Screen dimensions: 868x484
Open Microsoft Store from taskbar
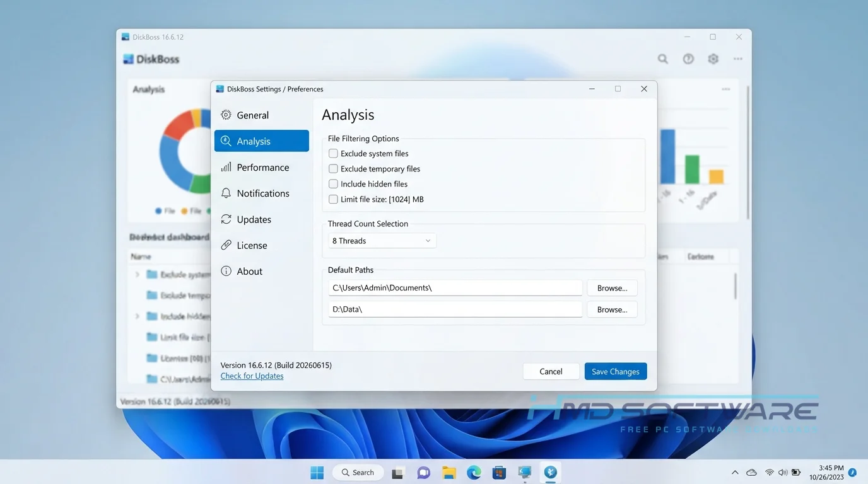[499, 473]
